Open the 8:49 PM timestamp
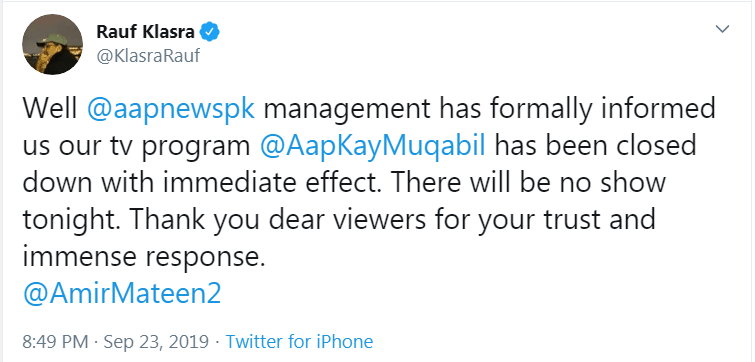 coord(55,342)
